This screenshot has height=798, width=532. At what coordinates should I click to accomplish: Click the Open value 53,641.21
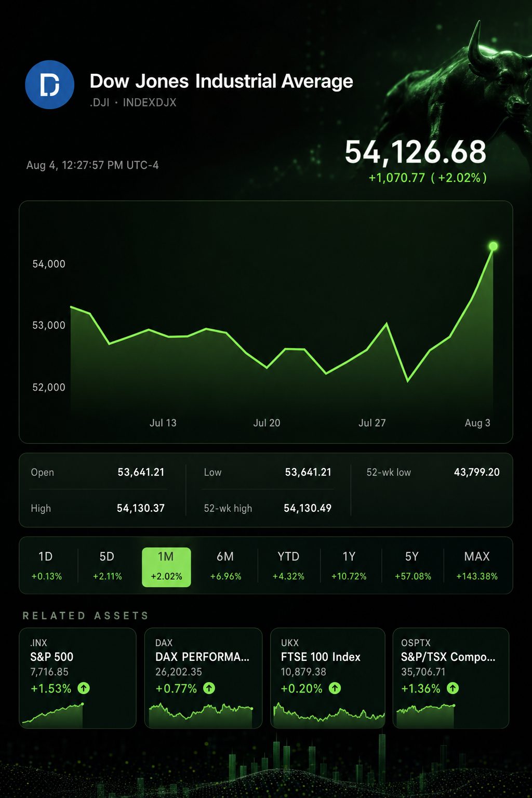tap(141, 472)
